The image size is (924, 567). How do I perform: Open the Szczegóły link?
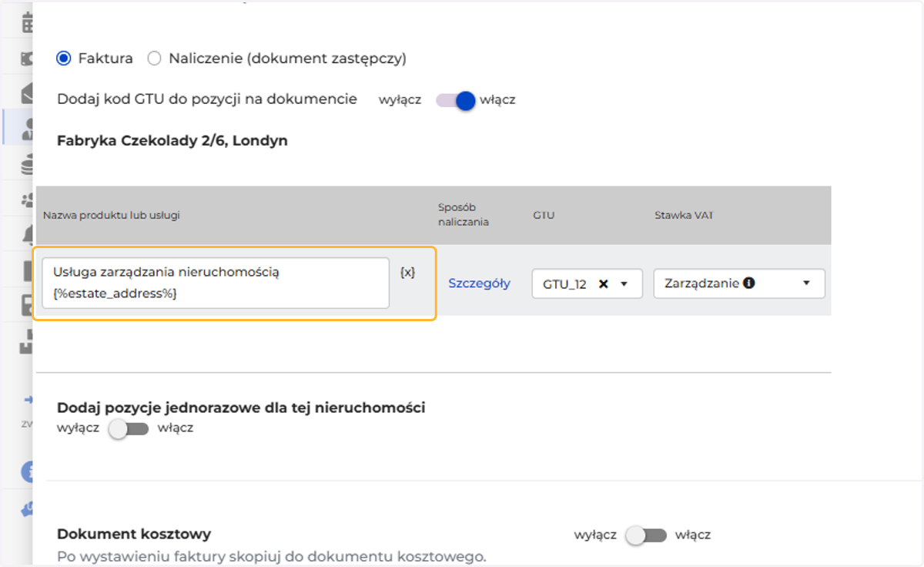pyautogui.click(x=479, y=283)
